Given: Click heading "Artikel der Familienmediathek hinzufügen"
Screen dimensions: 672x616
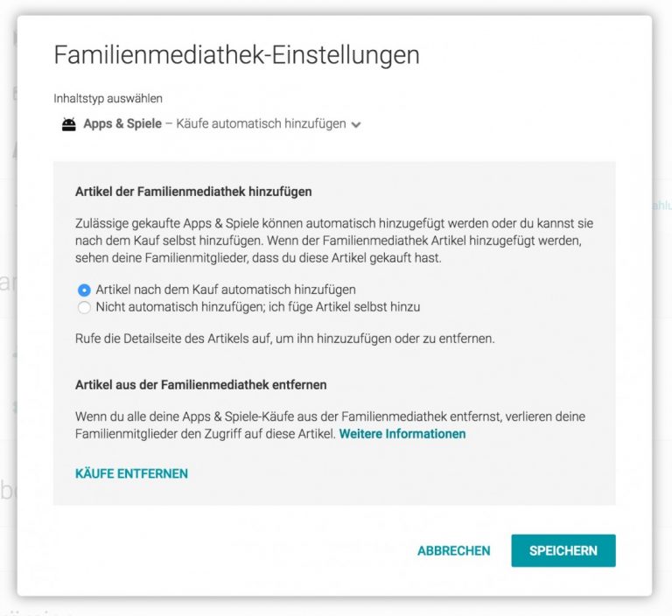Looking at the screenshot, I should (x=193, y=191).
